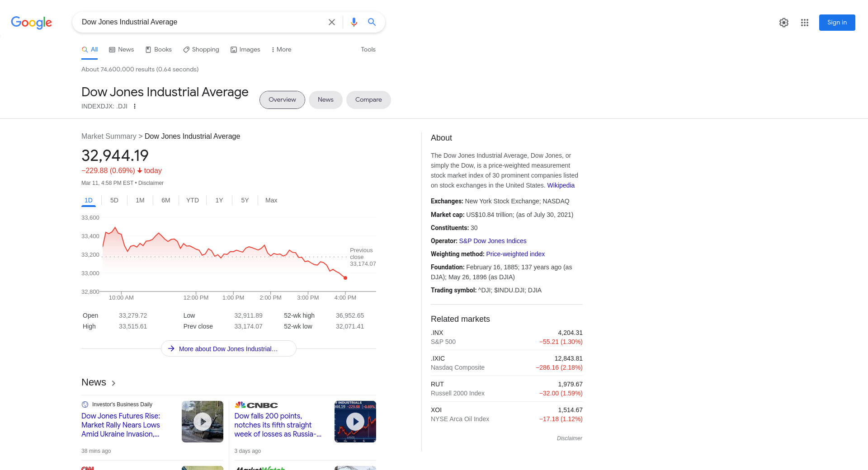The image size is (868, 470).
Task: Show the 1Y chart range
Action: click(x=219, y=200)
